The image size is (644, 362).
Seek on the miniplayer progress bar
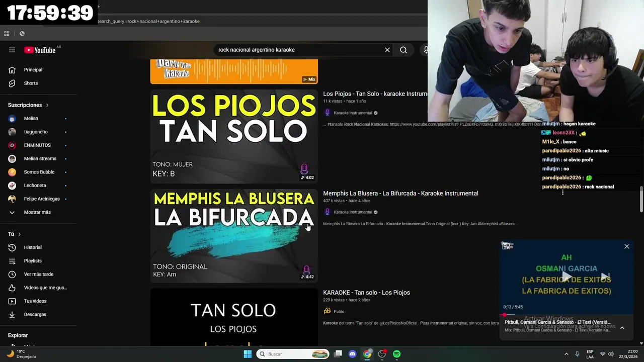(566, 315)
